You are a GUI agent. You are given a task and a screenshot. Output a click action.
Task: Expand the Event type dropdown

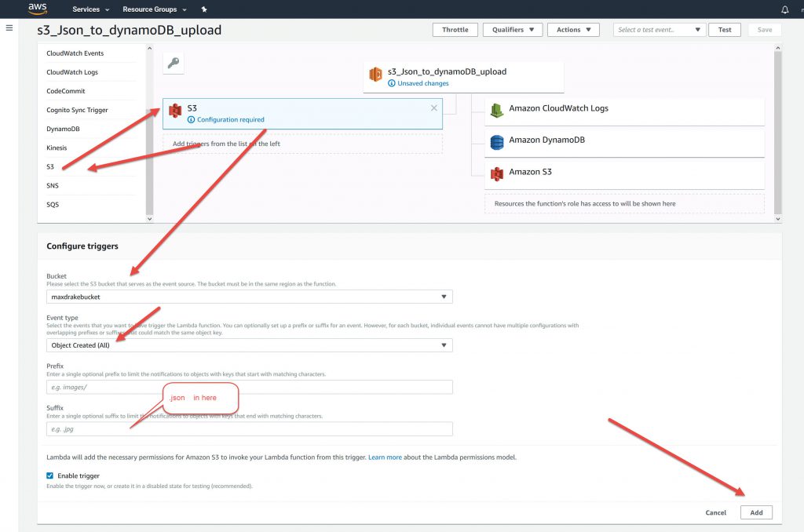tap(249, 345)
